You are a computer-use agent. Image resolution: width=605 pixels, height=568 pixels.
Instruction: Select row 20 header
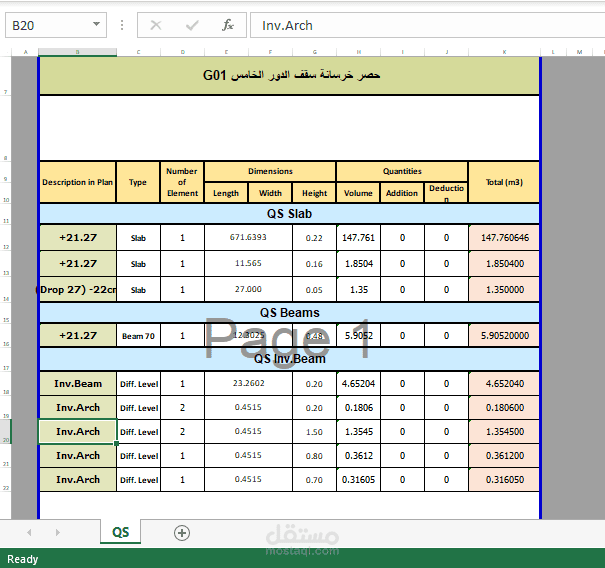coord(6,432)
